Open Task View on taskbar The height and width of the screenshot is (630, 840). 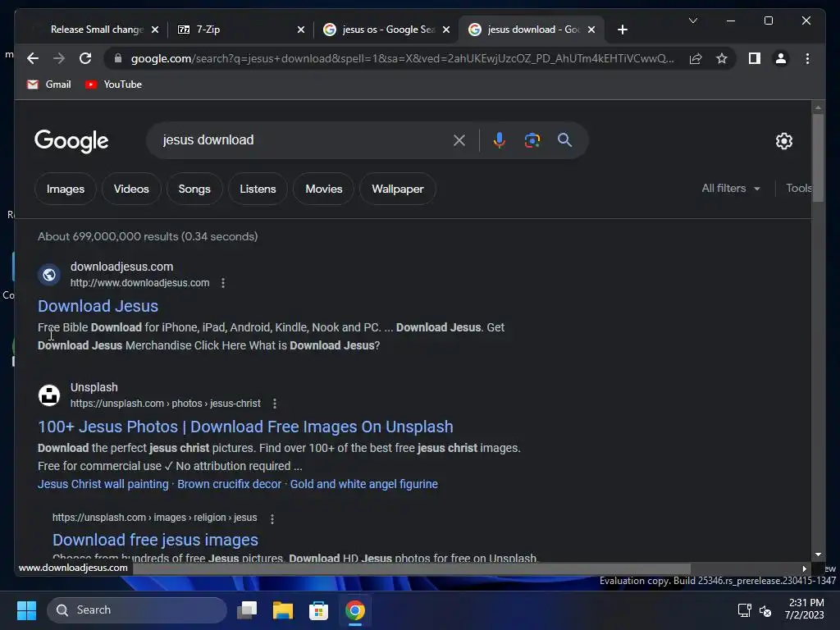(x=247, y=610)
